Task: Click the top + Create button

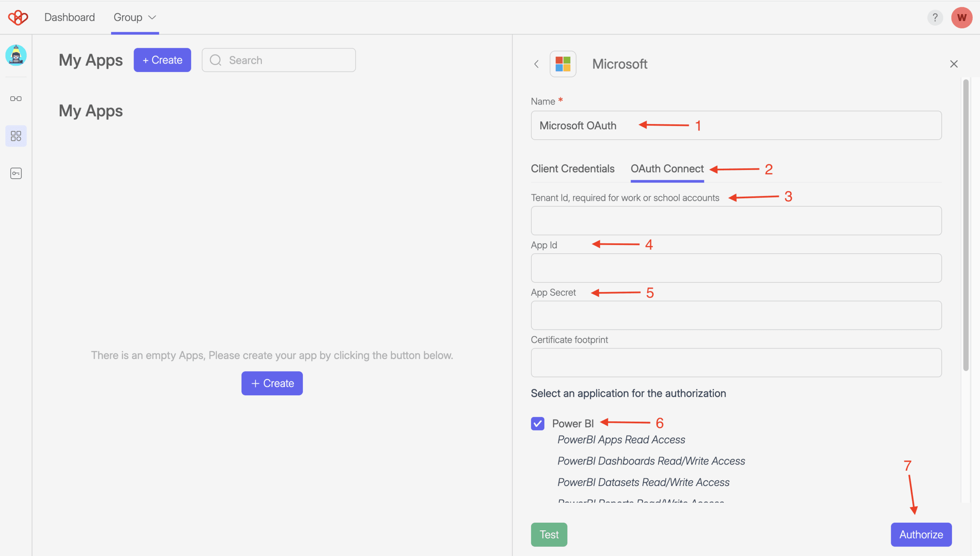Action: [x=162, y=60]
